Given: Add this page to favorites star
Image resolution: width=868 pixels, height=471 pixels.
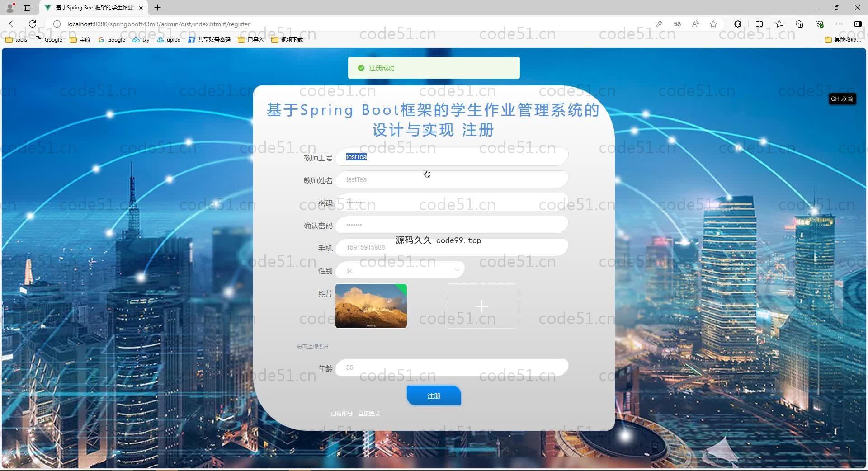Looking at the screenshot, I should (x=713, y=24).
